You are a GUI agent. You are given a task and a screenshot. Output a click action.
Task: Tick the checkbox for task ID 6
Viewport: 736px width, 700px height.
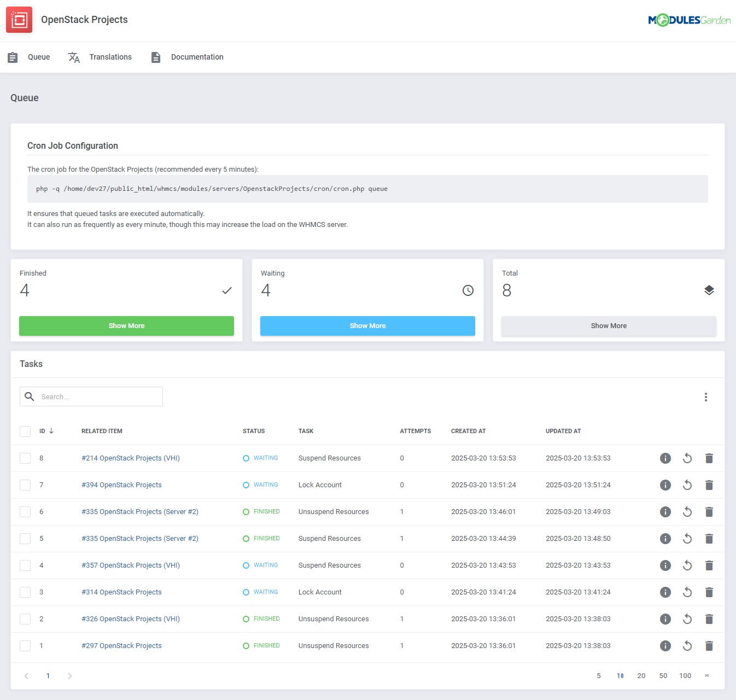click(25, 512)
